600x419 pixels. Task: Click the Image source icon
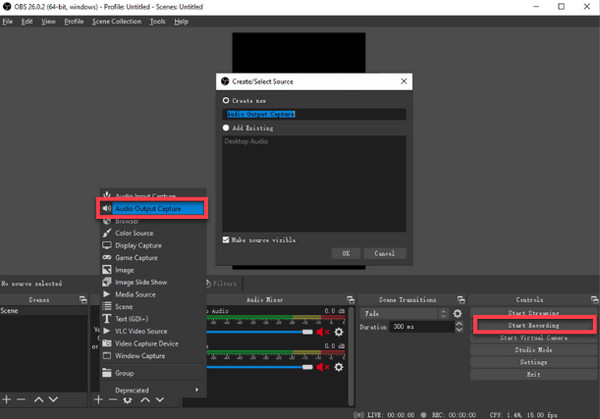(x=107, y=270)
